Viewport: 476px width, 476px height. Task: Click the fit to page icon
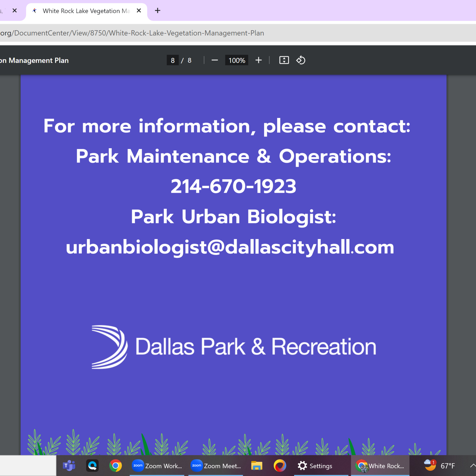pyautogui.click(x=284, y=60)
